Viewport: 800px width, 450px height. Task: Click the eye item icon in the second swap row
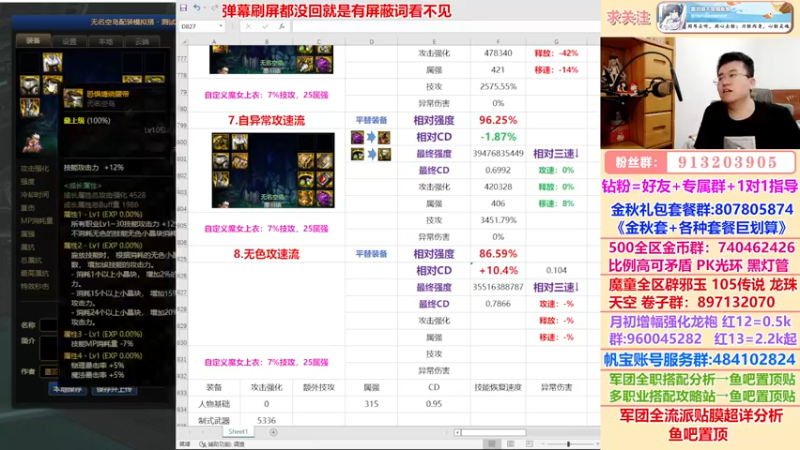pos(357,154)
